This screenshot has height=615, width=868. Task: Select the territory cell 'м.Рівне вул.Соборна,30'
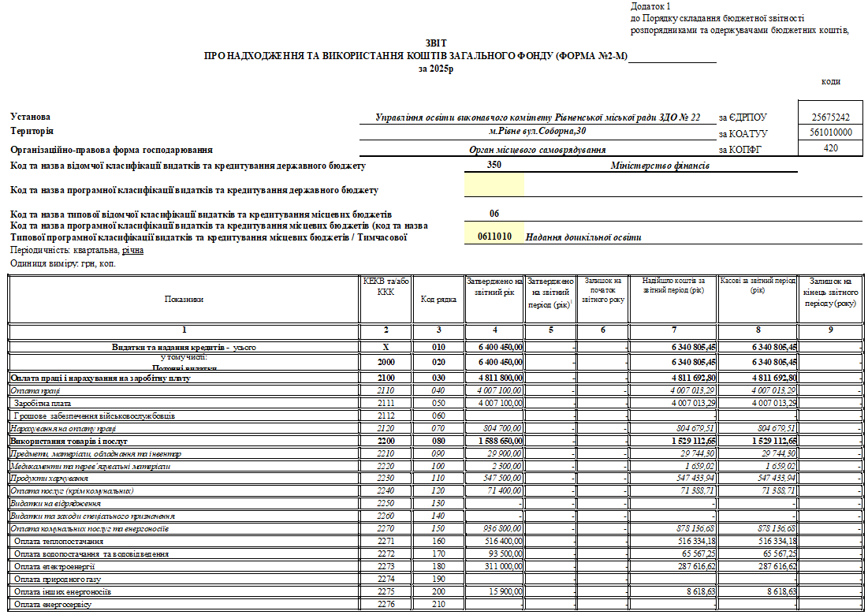(x=538, y=132)
